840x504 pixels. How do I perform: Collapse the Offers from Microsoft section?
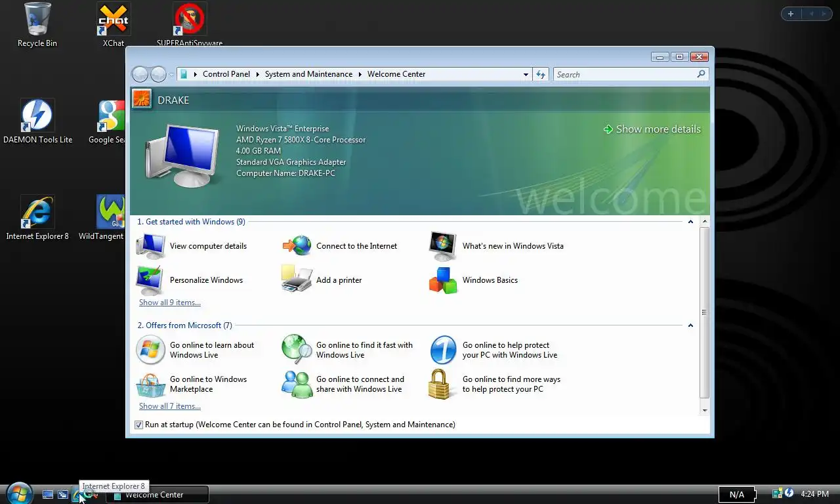point(690,325)
